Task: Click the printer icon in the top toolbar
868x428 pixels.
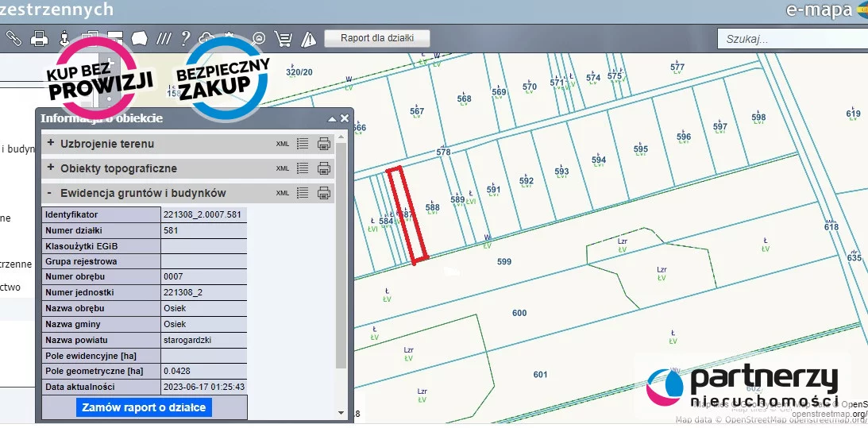Action: tap(39, 38)
